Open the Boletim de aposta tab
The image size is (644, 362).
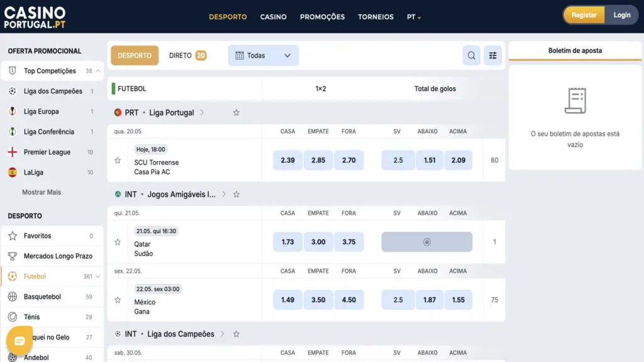tap(575, 51)
